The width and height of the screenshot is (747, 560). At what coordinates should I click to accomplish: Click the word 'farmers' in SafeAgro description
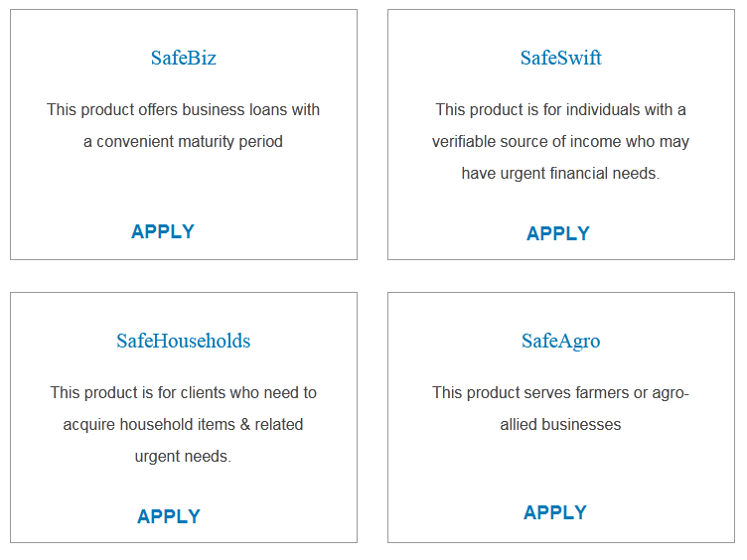click(602, 393)
